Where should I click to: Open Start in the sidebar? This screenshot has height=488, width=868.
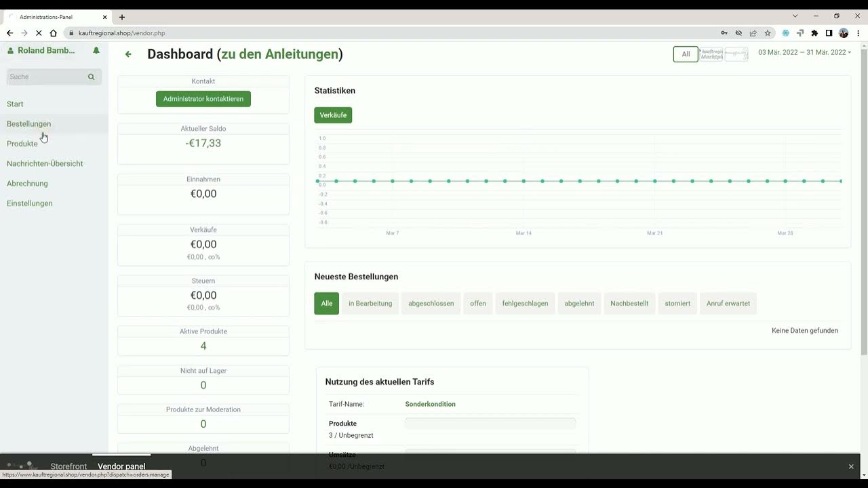click(15, 104)
